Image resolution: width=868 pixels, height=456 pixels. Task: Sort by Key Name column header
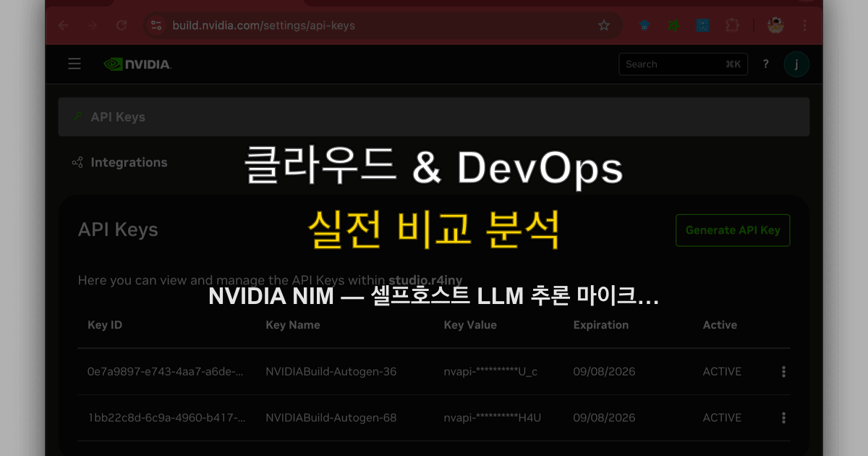293,325
